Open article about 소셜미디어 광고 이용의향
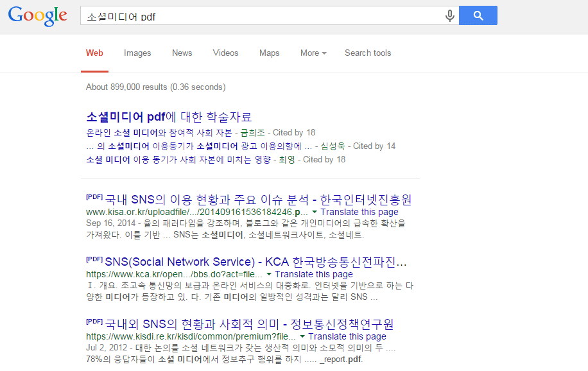588x371 pixels. coord(199,146)
